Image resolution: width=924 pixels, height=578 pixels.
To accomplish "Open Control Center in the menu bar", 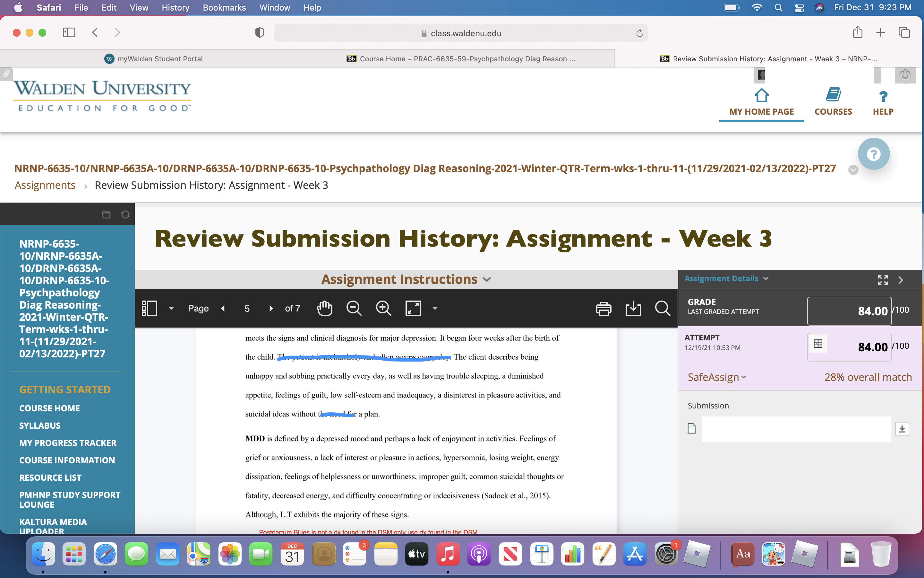I will [799, 8].
